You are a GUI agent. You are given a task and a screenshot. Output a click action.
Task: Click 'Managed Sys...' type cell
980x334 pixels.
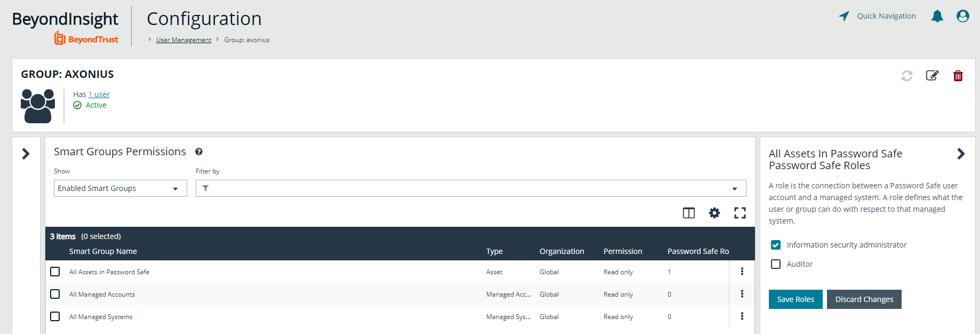pyautogui.click(x=509, y=317)
